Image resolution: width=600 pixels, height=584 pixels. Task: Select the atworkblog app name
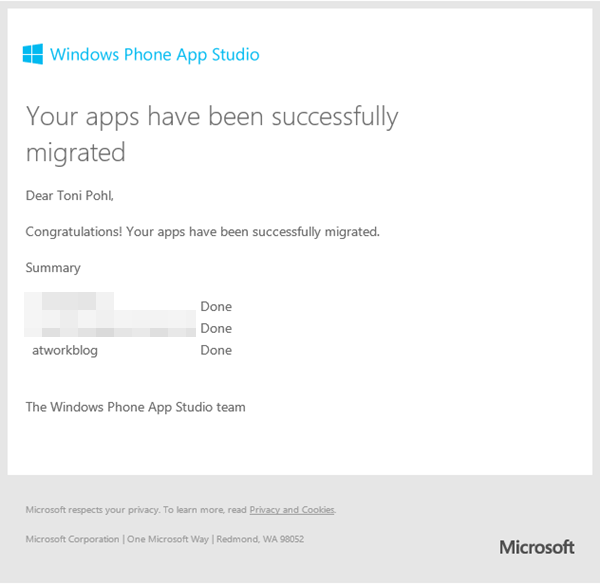pos(65,351)
